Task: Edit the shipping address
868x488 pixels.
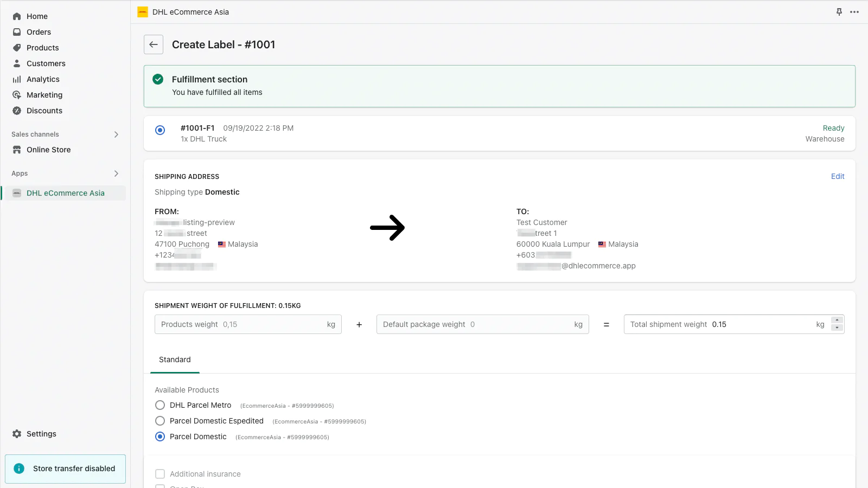Action: click(838, 176)
